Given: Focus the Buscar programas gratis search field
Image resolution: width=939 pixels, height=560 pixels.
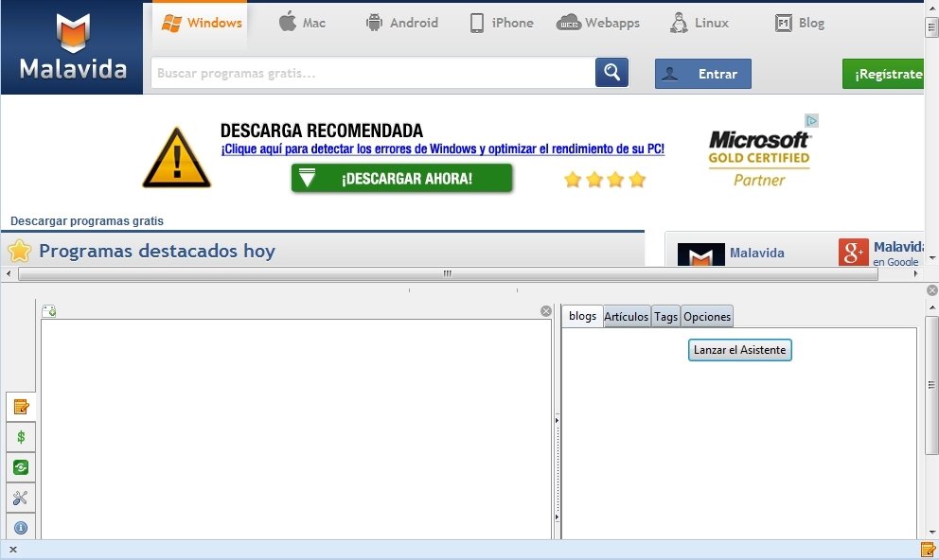Looking at the screenshot, I should [373, 73].
